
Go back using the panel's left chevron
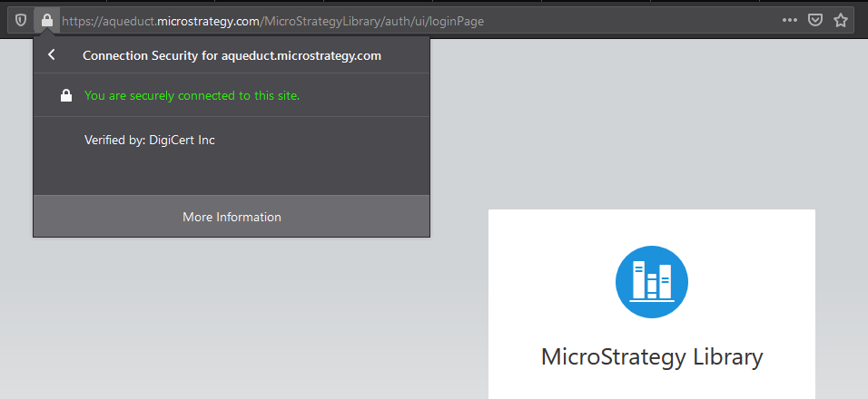click(x=52, y=55)
